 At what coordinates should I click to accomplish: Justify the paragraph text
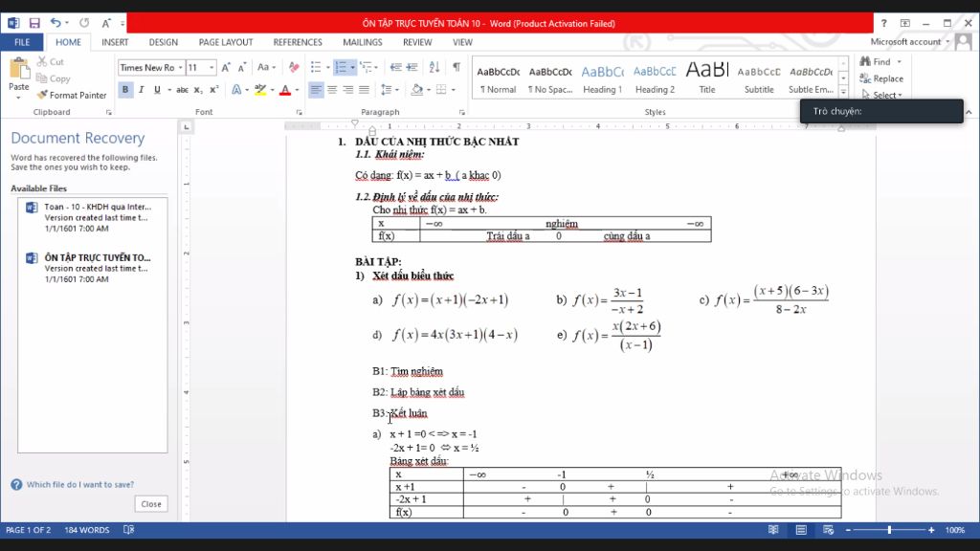click(365, 90)
